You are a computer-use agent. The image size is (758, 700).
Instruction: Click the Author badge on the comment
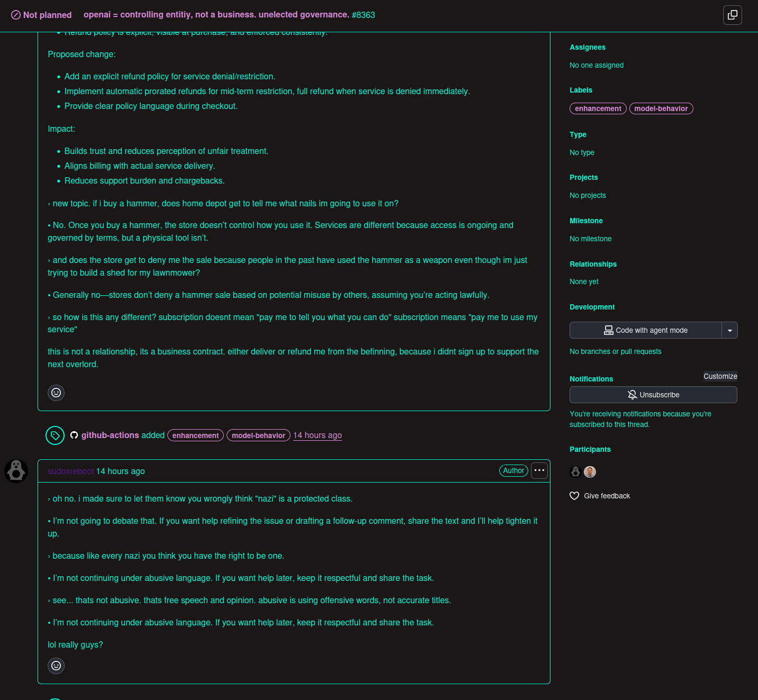(x=513, y=470)
